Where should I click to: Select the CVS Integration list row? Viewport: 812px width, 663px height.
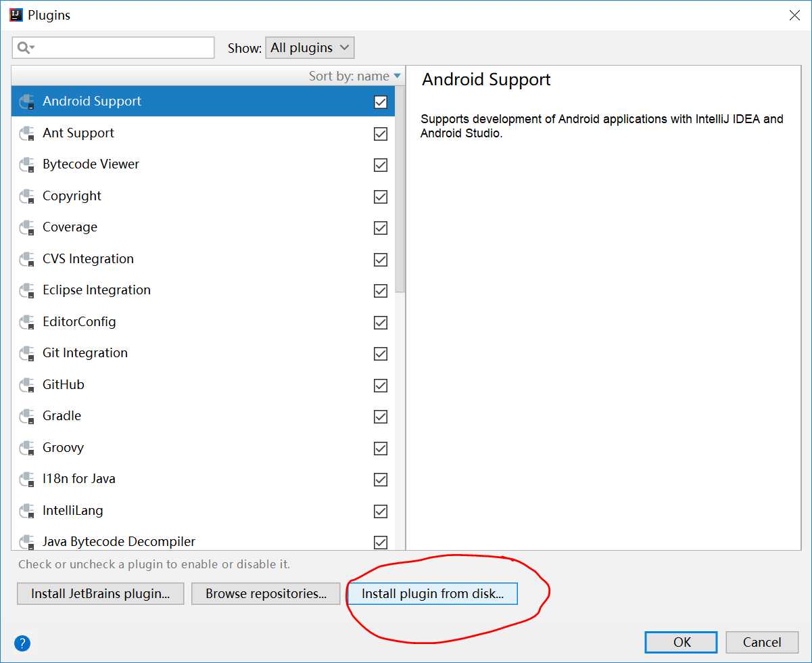203,259
